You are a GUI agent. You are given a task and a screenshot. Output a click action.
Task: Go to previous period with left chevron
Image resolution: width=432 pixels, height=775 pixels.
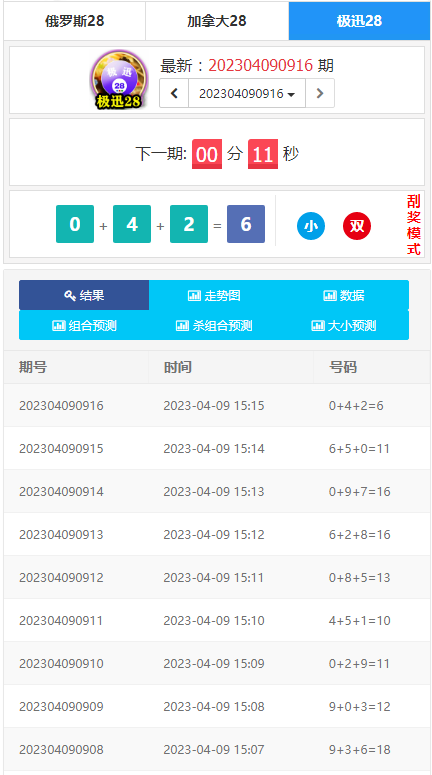coord(174,93)
